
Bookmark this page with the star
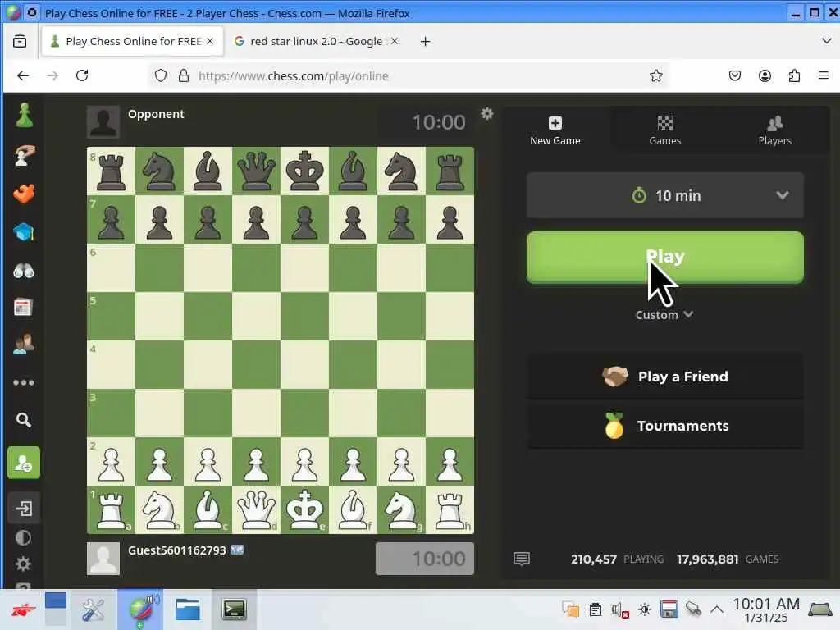[656, 75]
